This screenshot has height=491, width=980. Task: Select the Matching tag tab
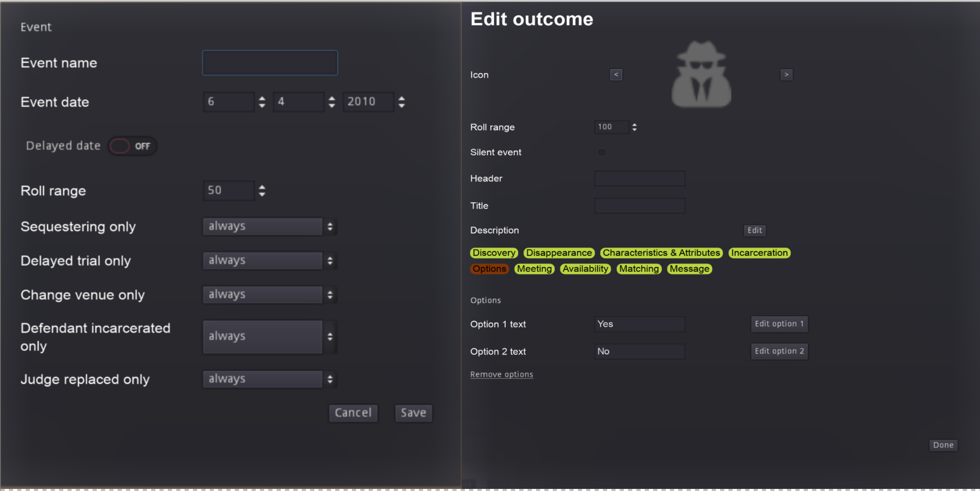(639, 269)
